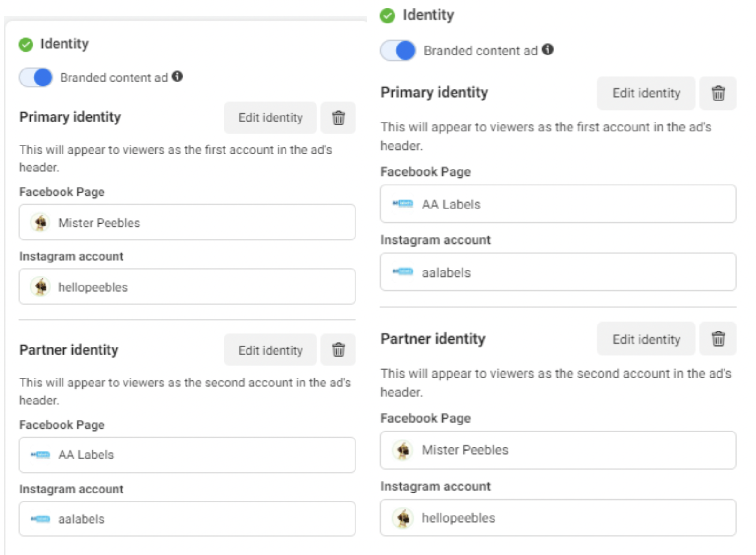The image size is (756, 555).
Task: Disable the left Branded content ad toggle
Action: coord(35,77)
